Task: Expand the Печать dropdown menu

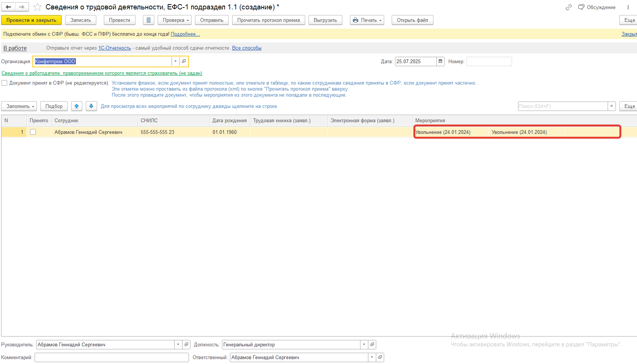Action: 367,20
